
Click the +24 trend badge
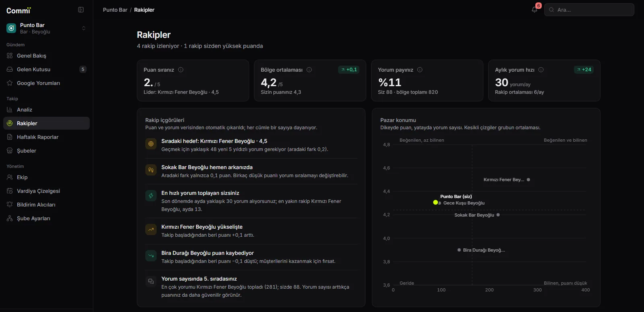tap(584, 70)
